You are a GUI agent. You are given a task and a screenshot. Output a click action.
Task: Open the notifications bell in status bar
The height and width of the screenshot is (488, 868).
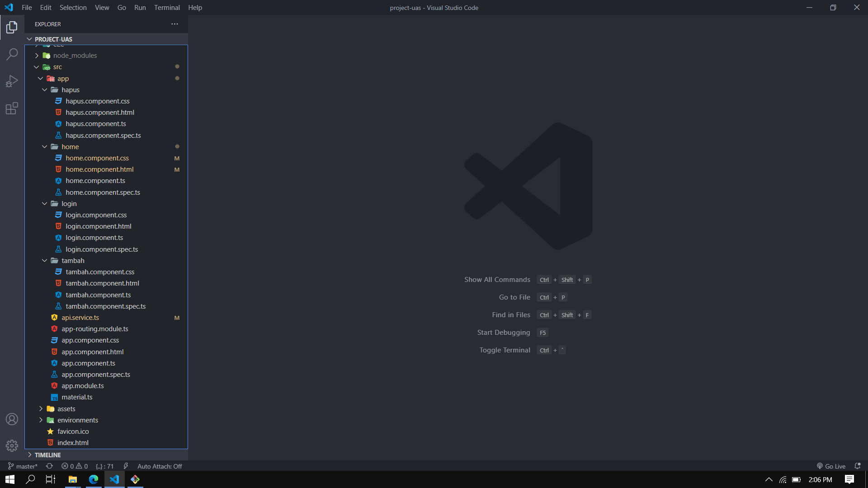857,466
